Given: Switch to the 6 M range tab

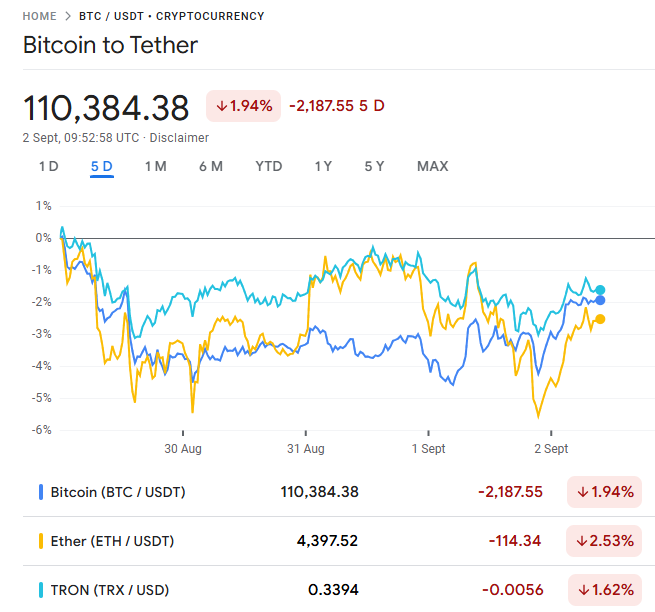Looking at the screenshot, I should tap(210, 166).
